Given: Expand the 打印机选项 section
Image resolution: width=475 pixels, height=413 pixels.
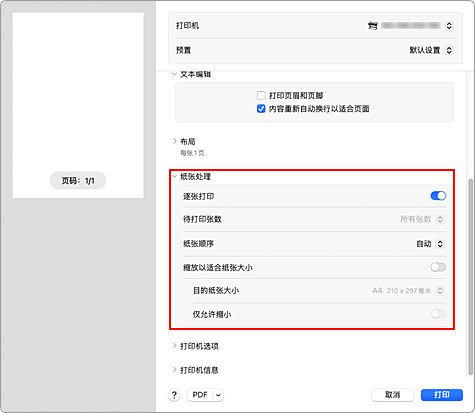Looking at the screenshot, I should [174, 346].
